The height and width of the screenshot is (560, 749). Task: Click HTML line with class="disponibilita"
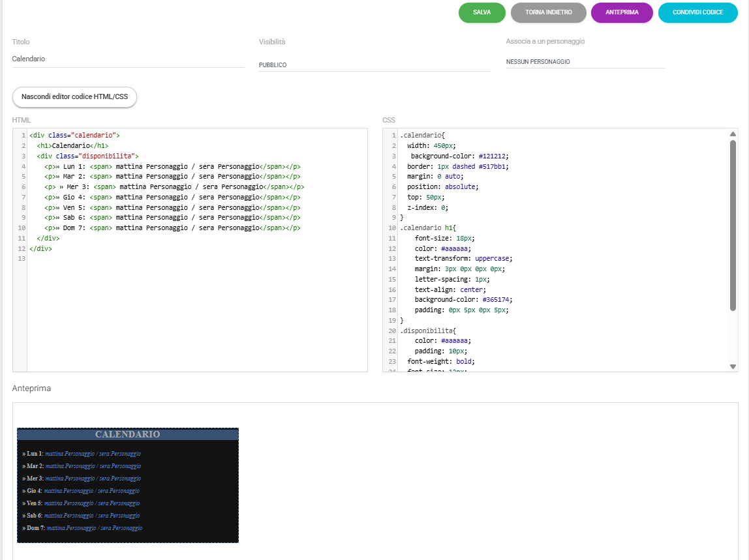click(x=88, y=156)
